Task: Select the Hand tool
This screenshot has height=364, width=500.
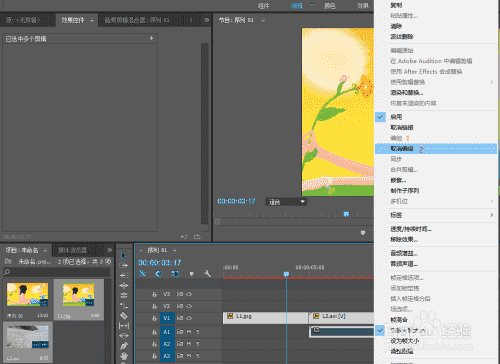Action: [x=124, y=356]
